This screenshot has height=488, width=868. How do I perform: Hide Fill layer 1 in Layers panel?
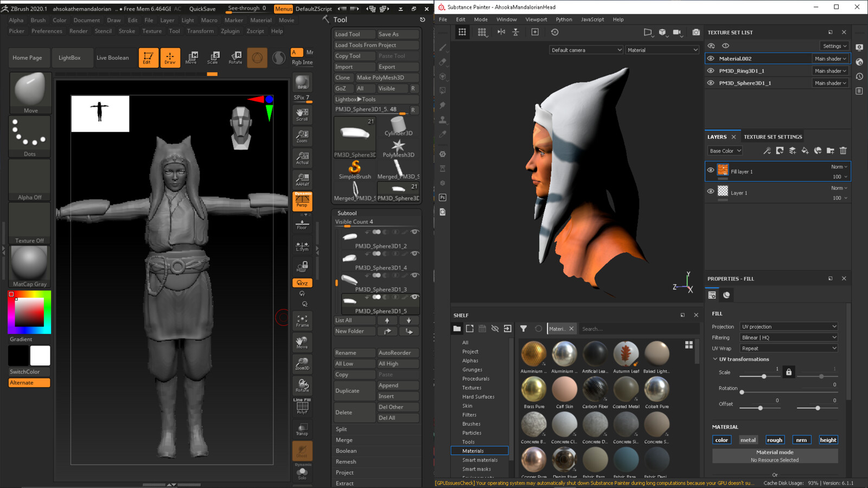coord(711,170)
